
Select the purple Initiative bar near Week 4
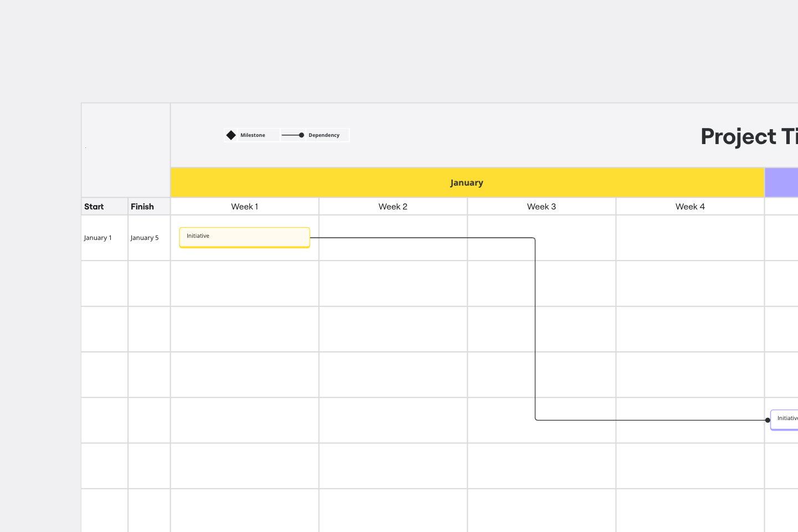pyautogui.click(x=786, y=420)
